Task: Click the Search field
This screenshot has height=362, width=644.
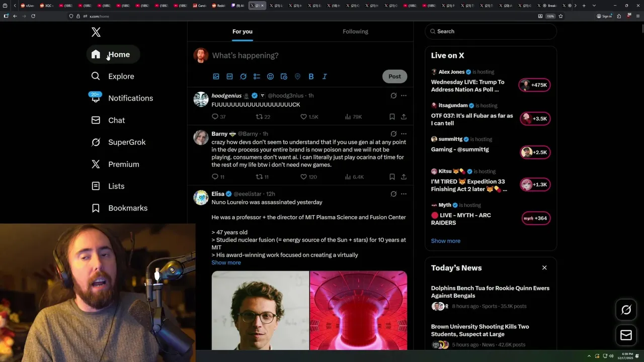Action: (x=491, y=31)
